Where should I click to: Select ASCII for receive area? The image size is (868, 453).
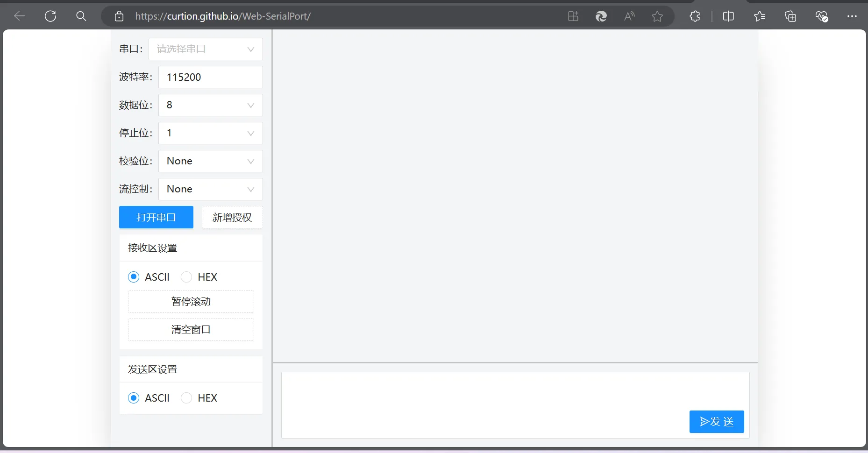point(134,277)
